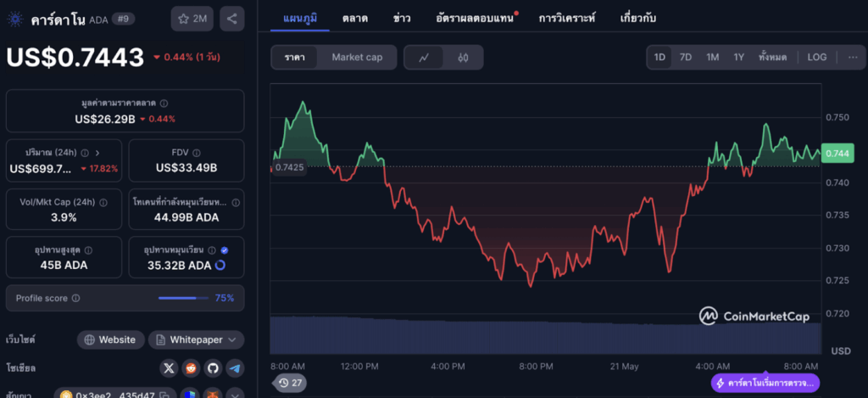Viewport: 868px width, 398px height.
Task: Open the ข่าว tab
Action: 403,17
